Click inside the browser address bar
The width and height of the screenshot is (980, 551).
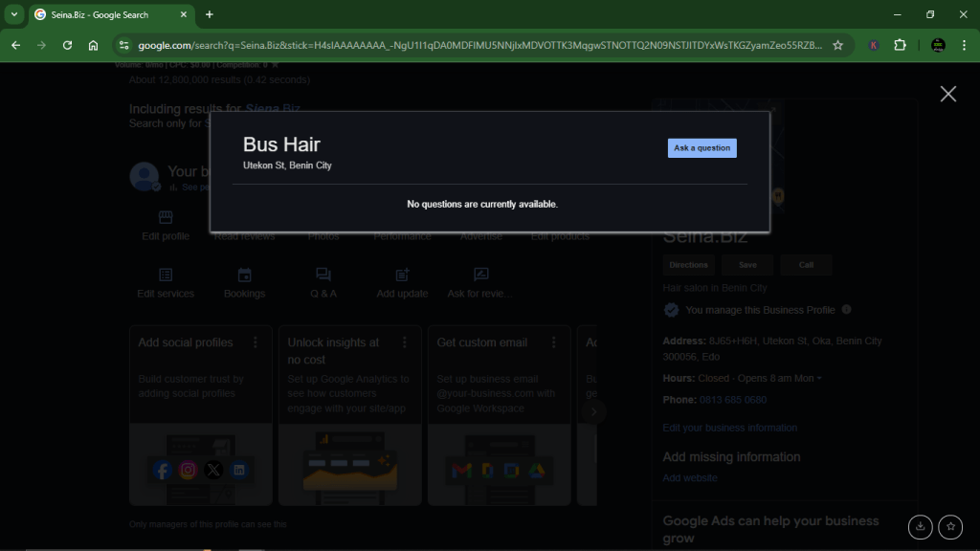pos(383,44)
